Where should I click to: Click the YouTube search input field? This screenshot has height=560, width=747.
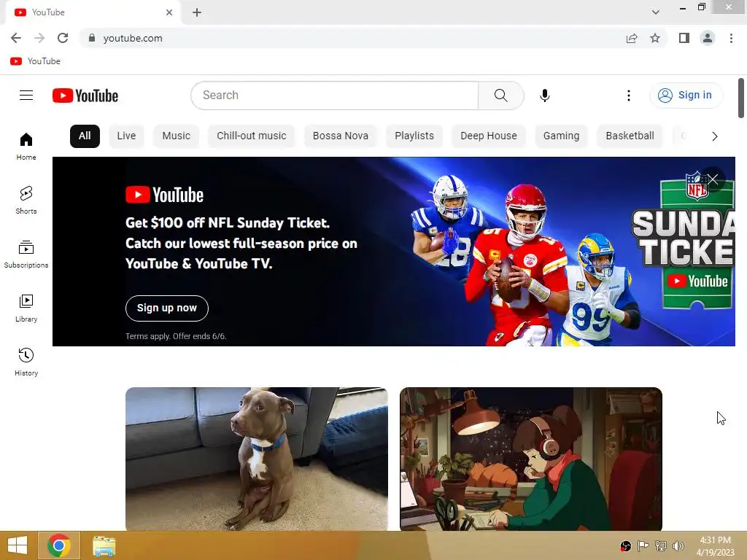334,96
